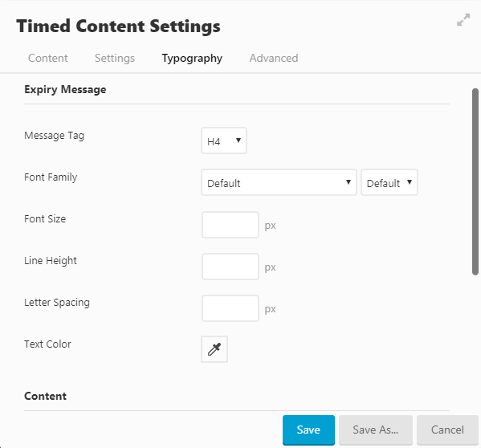The height and width of the screenshot is (448, 481).
Task: Focus the Font Size input field
Action: 230,225
